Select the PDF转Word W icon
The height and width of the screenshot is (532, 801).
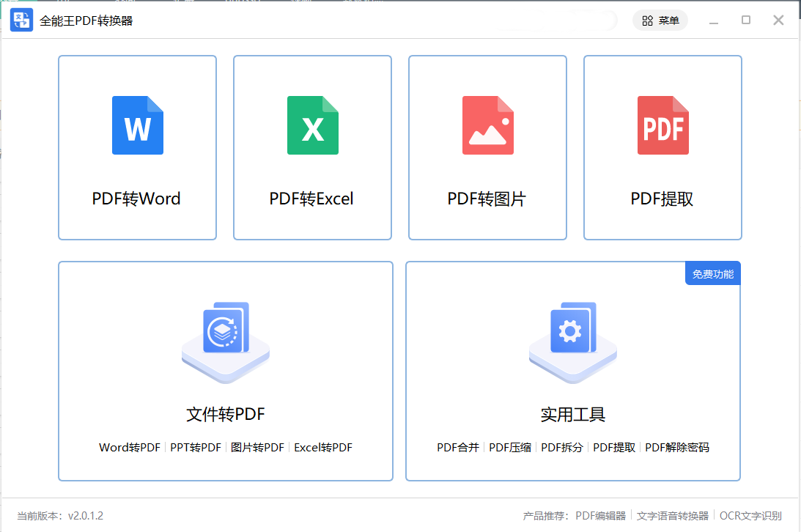[x=137, y=125]
